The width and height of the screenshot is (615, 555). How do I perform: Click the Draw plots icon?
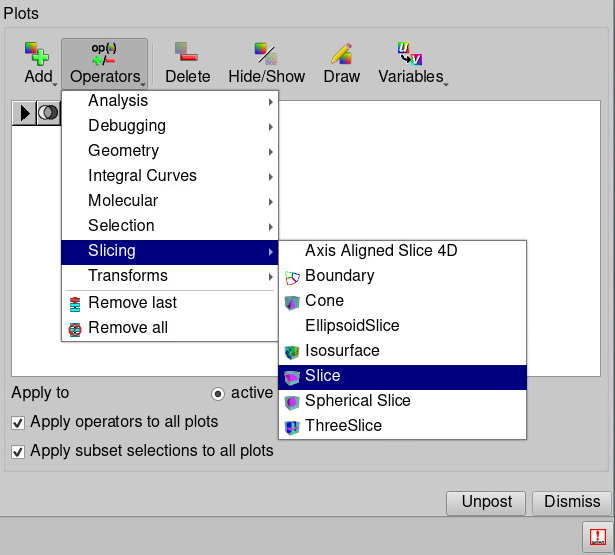(342, 55)
